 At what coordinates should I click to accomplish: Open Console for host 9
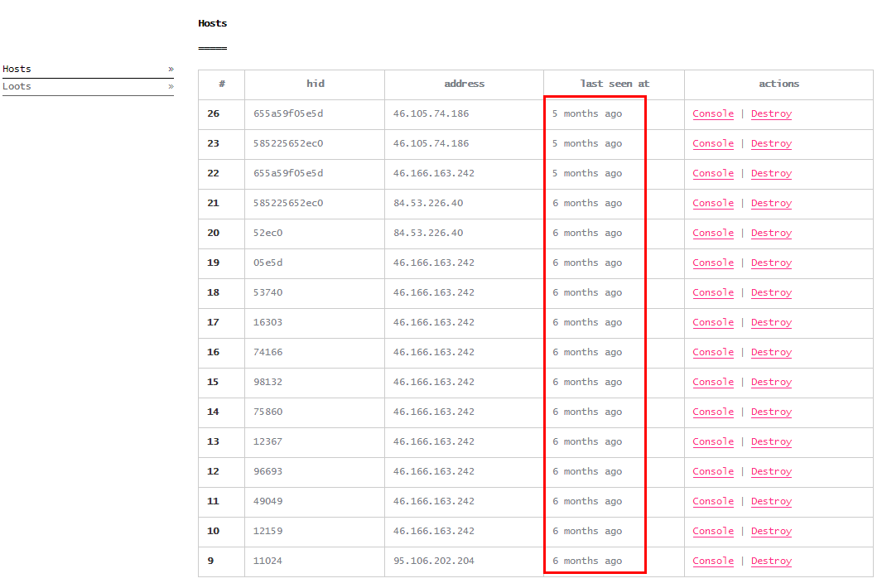tap(713, 561)
